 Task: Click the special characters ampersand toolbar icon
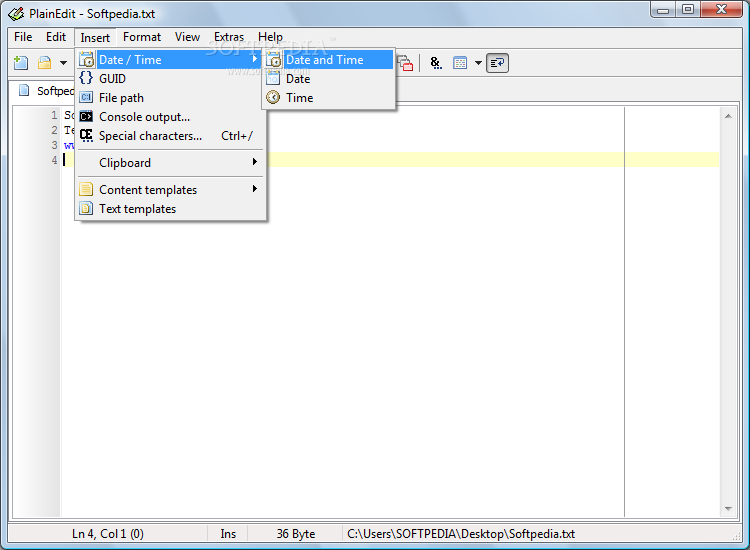point(436,63)
